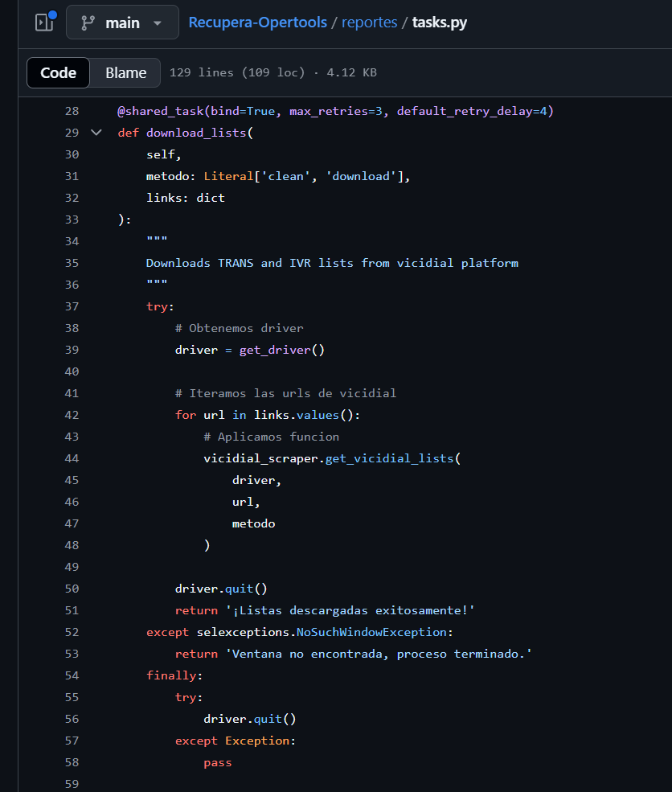This screenshot has width=672, height=792.
Task: Click the 'finally:' keyword
Action: point(174,676)
